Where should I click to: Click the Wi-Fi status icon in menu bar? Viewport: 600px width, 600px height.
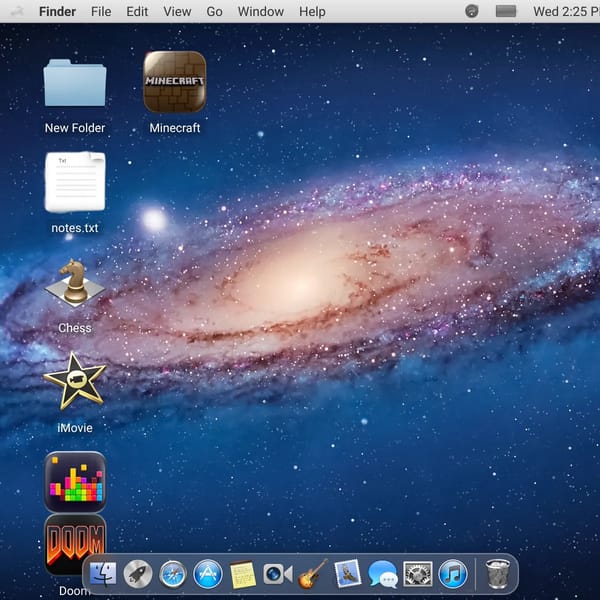[x=471, y=11]
